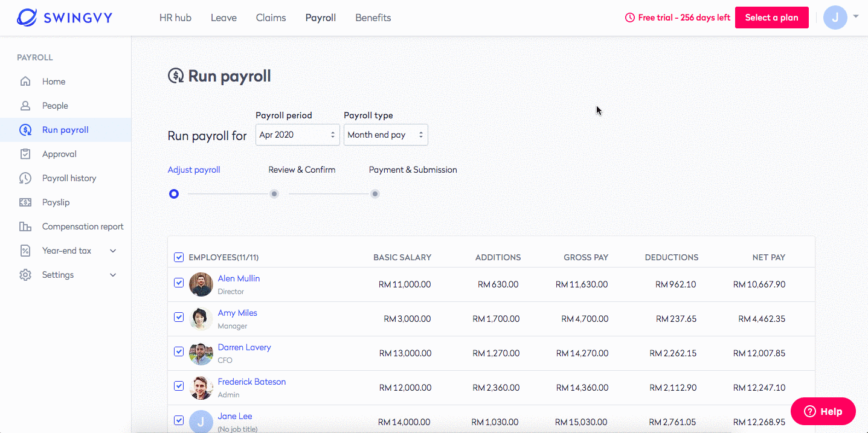This screenshot has height=433, width=868.
Task: Click the Compensation report chart icon
Action: pos(25,226)
